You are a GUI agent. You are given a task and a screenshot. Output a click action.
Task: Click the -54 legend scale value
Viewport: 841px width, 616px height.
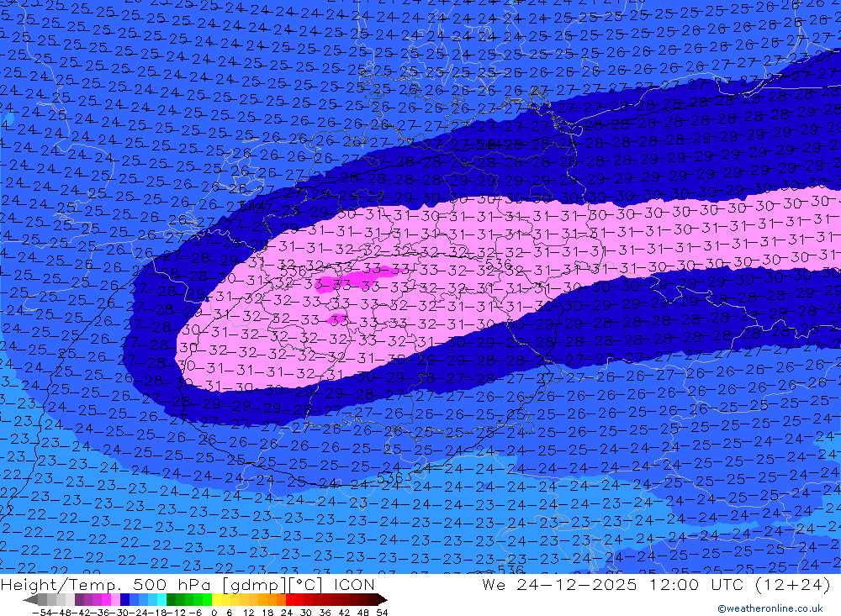tap(42, 613)
